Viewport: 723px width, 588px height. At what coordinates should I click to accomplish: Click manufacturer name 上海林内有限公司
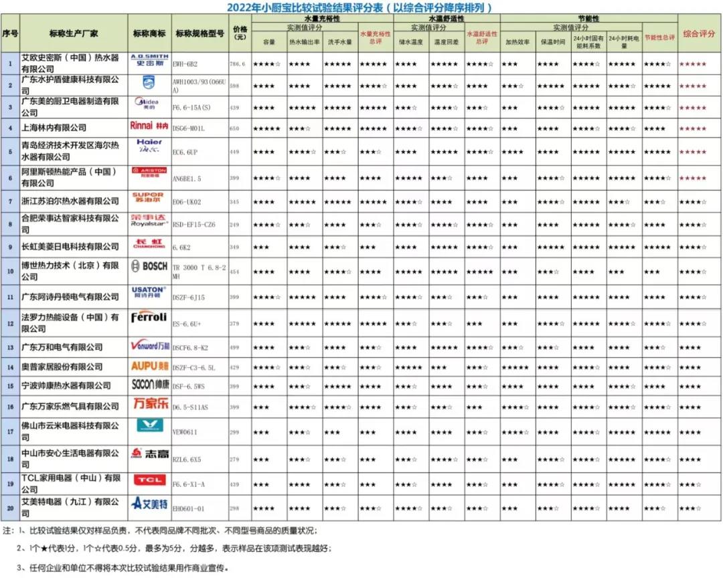click(x=54, y=128)
